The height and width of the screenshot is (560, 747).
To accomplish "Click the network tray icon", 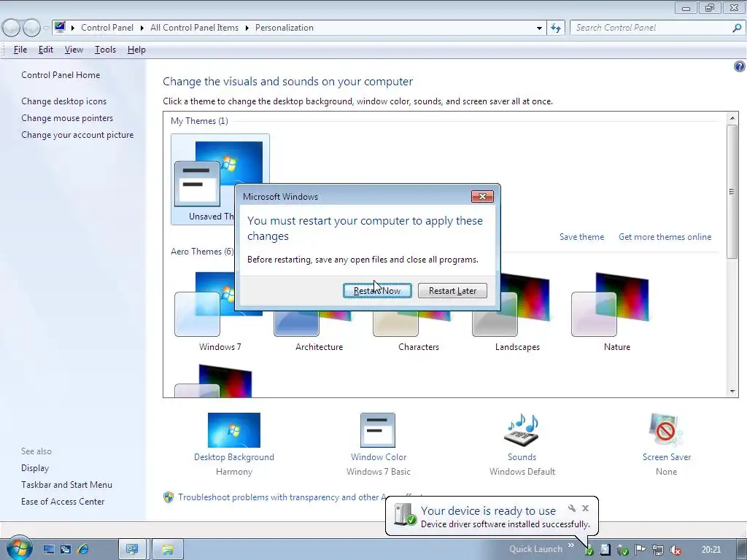I will click(657, 550).
